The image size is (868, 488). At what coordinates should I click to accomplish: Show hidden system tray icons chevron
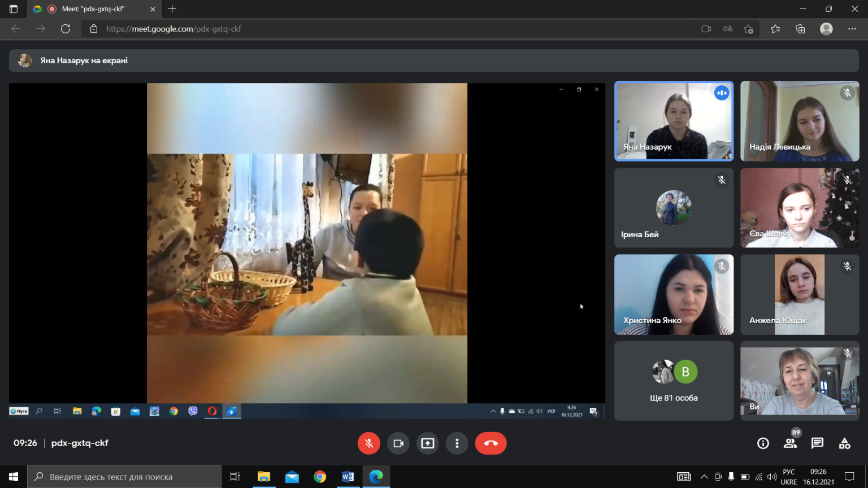704,477
